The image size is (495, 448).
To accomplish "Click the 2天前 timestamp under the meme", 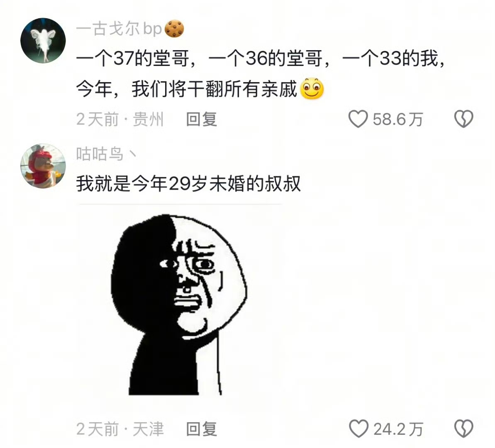I will [x=97, y=429].
